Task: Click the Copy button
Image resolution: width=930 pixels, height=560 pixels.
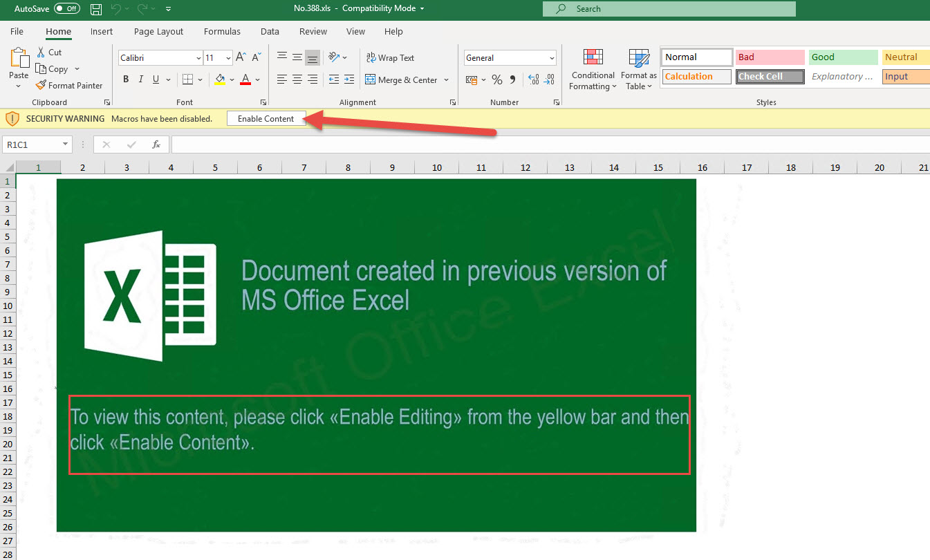Action: (x=52, y=69)
